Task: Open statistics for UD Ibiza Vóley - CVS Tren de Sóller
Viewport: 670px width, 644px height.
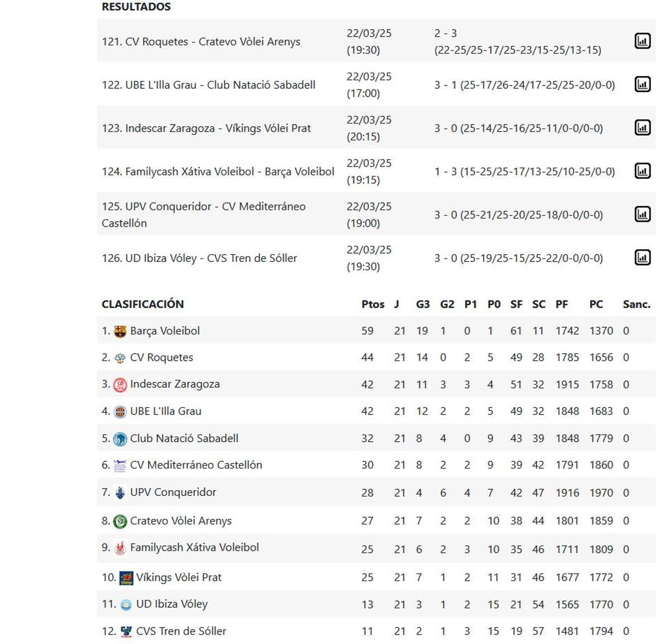Action: click(x=643, y=257)
